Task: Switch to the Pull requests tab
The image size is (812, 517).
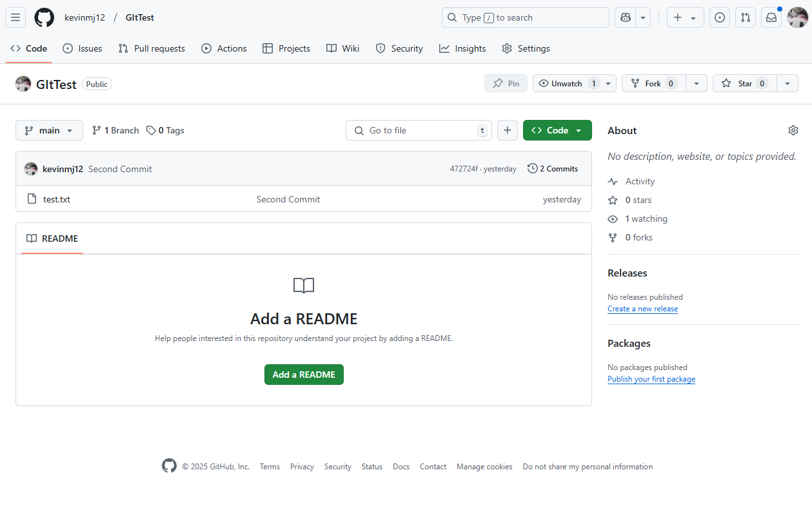Action: 152,48
